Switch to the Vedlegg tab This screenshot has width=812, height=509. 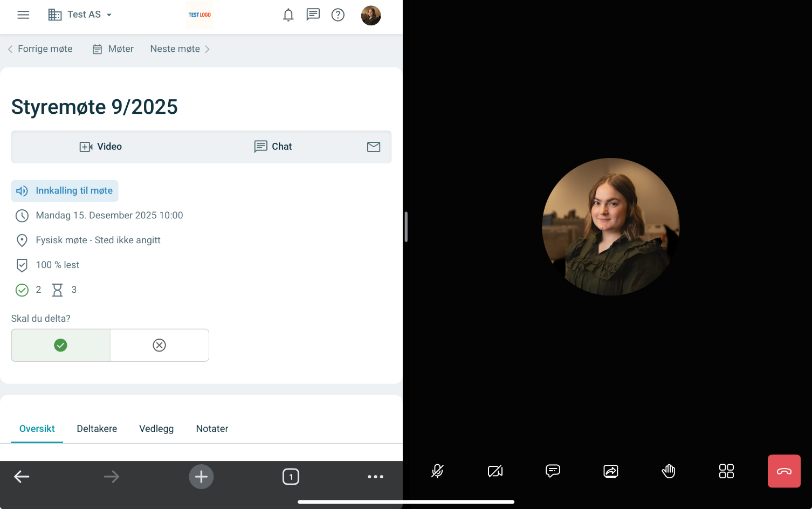click(x=156, y=429)
